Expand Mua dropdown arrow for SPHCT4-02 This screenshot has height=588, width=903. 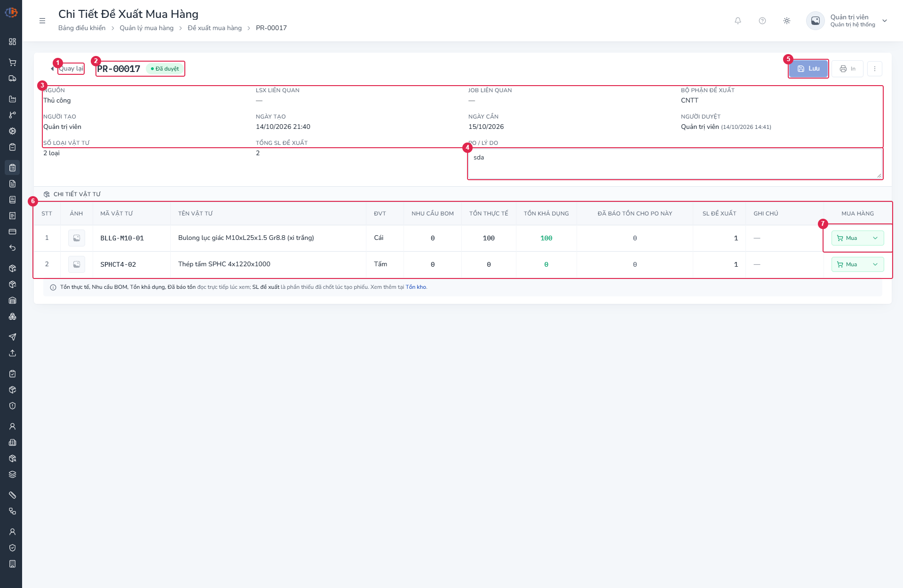click(x=875, y=264)
